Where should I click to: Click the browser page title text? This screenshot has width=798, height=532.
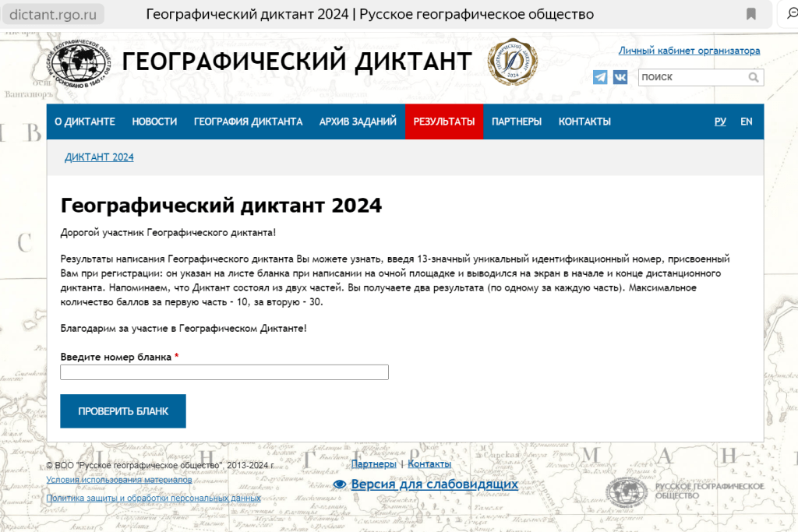pyautogui.click(x=370, y=14)
